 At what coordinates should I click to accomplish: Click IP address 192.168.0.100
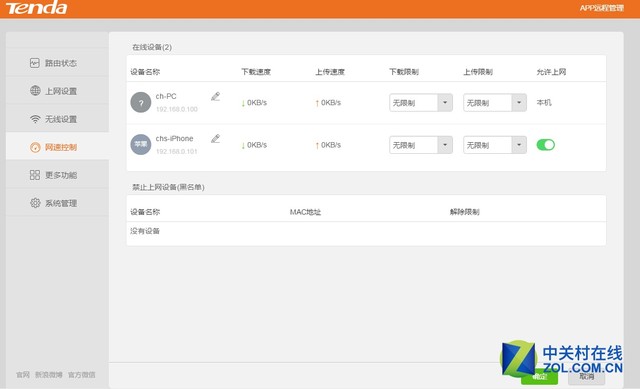[x=177, y=109]
